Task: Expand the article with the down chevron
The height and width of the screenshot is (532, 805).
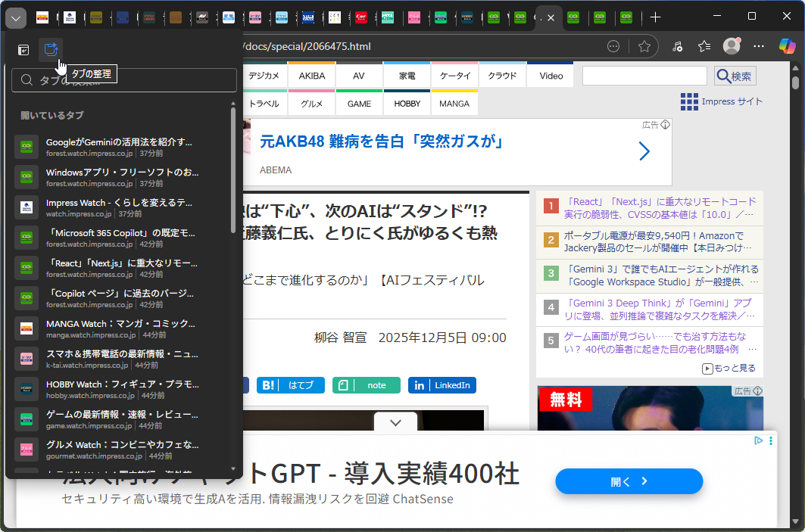Action: point(395,422)
